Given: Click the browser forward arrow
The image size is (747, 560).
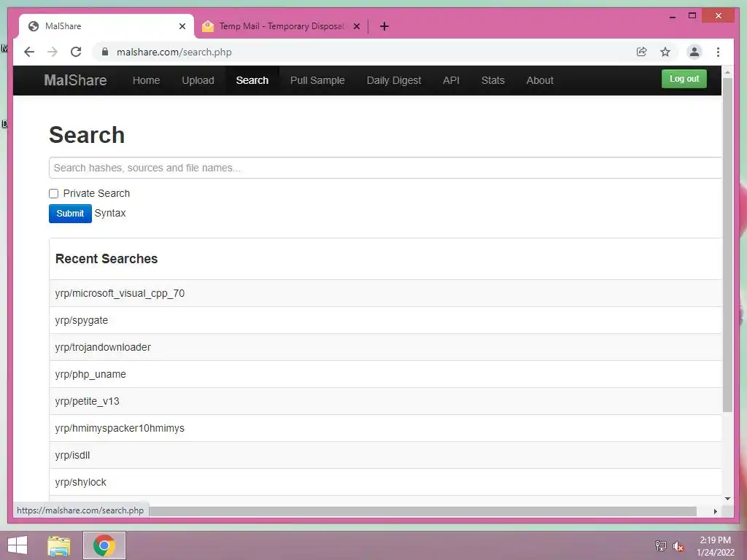Looking at the screenshot, I should coord(53,52).
